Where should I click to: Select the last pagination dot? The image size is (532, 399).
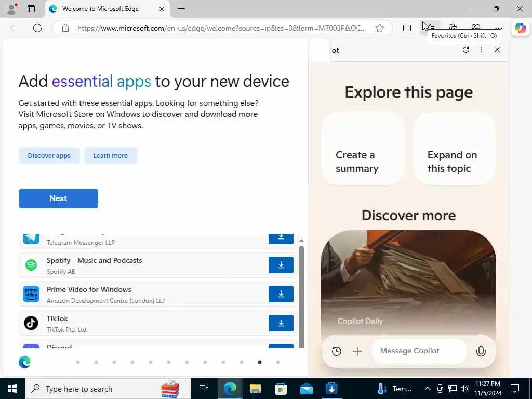[x=278, y=362]
